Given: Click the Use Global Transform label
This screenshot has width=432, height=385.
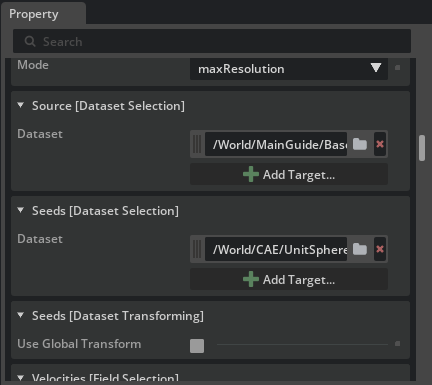Looking at the screenshot, I should (79, 344).
